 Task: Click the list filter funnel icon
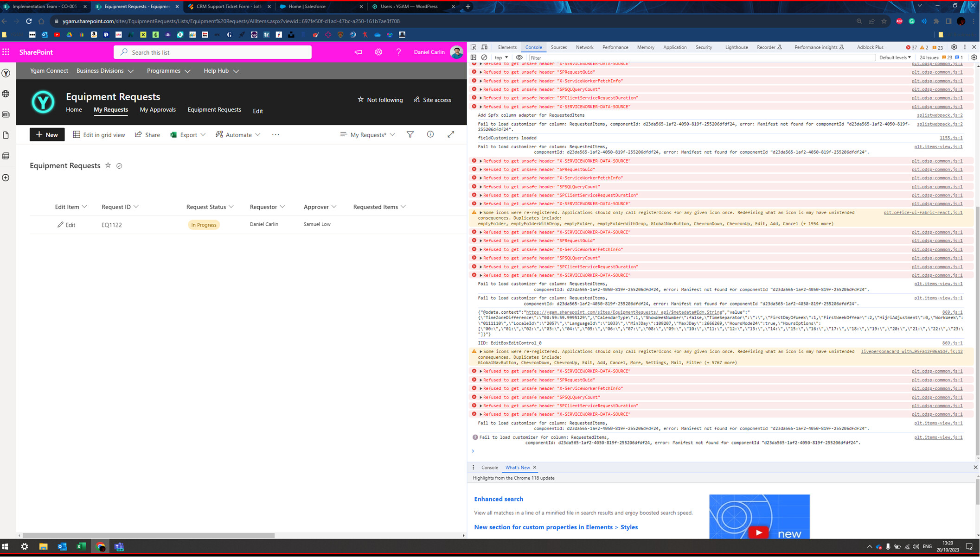(410, 134)
